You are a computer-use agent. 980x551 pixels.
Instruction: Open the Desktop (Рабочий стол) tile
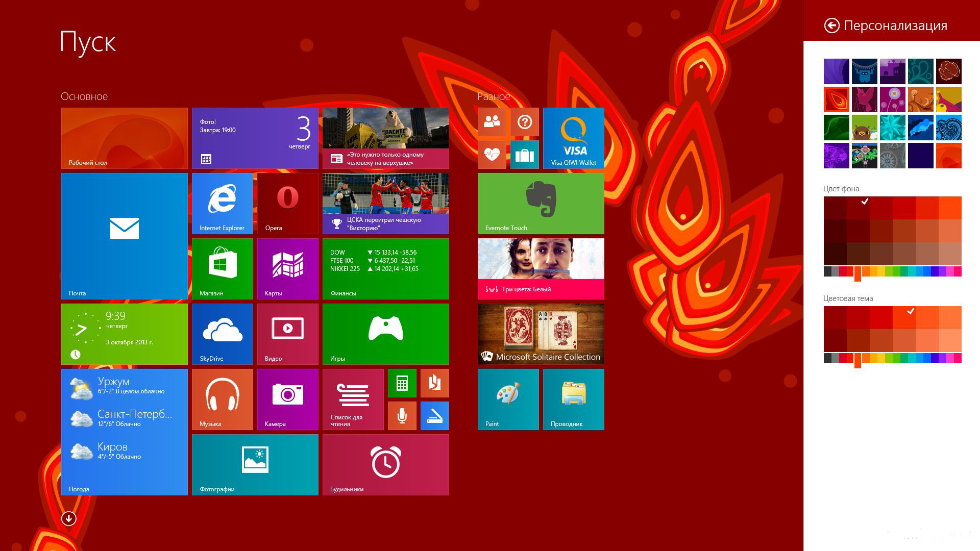pyautogui.click(x=124, y=138)
